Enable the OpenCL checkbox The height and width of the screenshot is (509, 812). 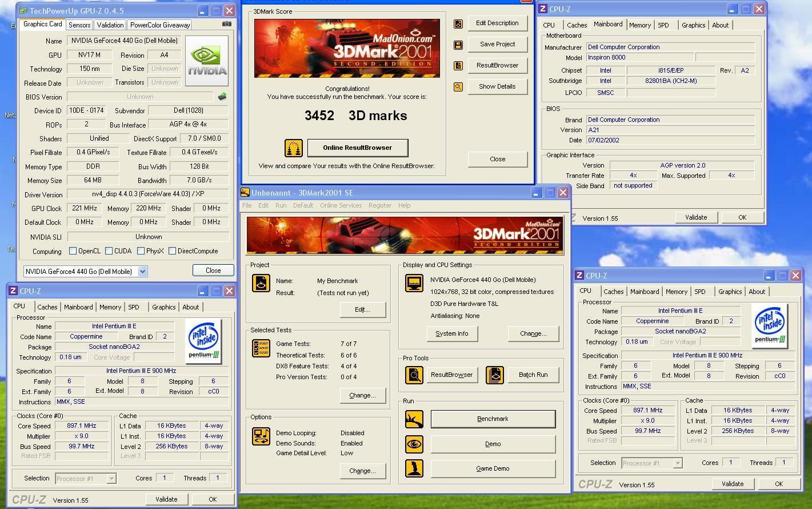coord(73,251)
